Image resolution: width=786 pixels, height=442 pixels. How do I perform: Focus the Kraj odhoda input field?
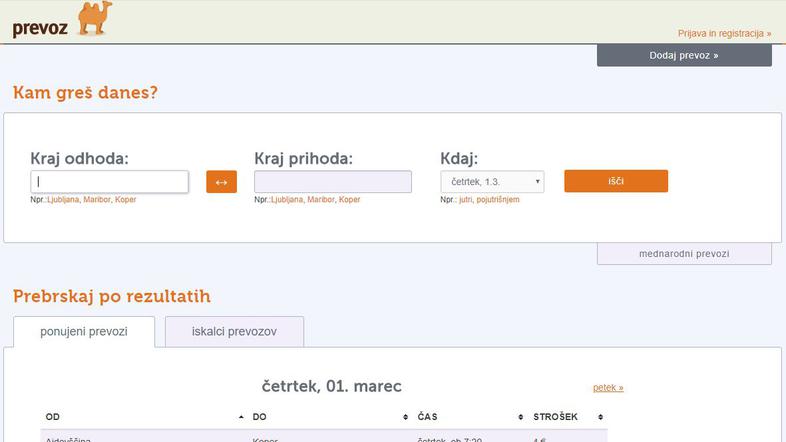coord(109,182)
